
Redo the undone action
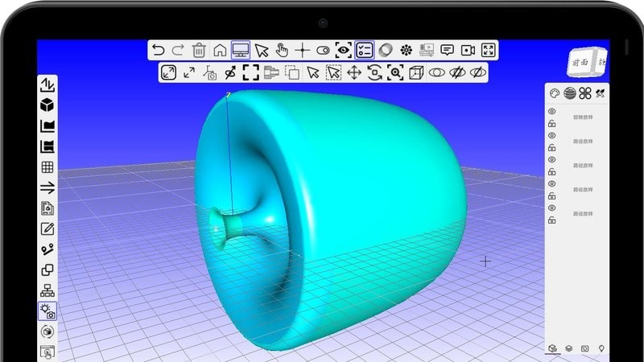point(178,50)
